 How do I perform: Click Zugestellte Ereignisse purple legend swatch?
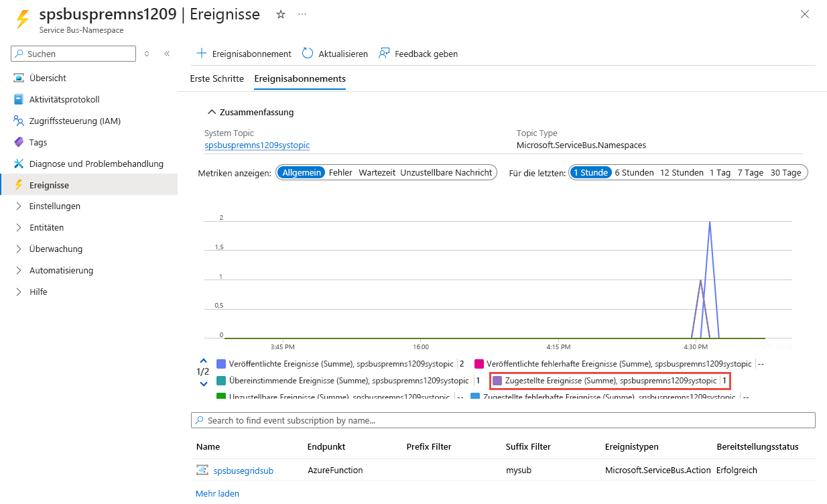click(x=497, y=381)
